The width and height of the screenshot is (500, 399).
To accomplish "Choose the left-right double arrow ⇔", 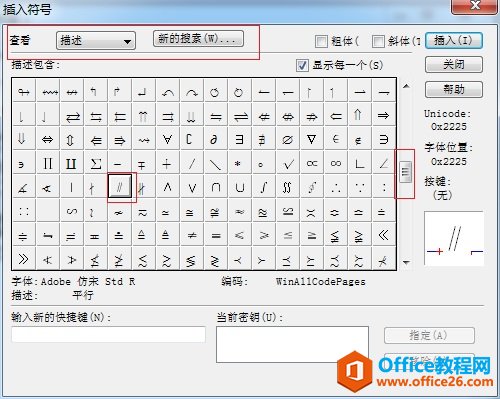I will pos(48,139).
